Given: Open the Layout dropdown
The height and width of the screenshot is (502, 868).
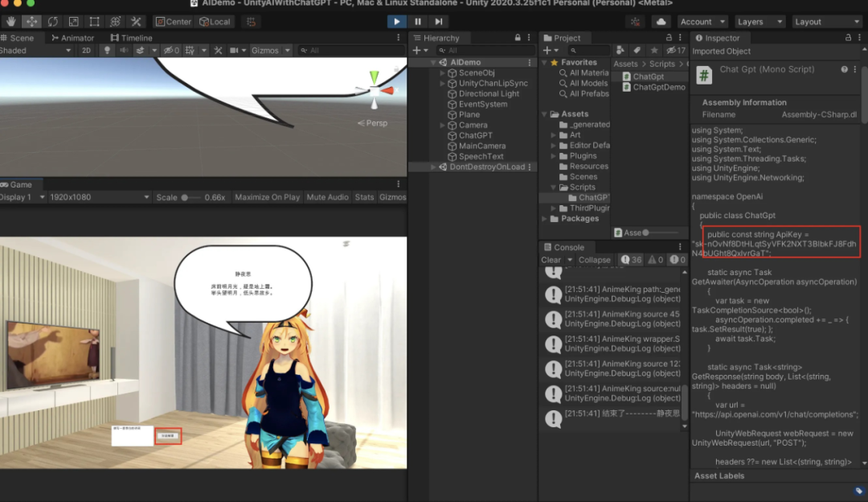Looking at the screenshot, I should click(826, 22).
